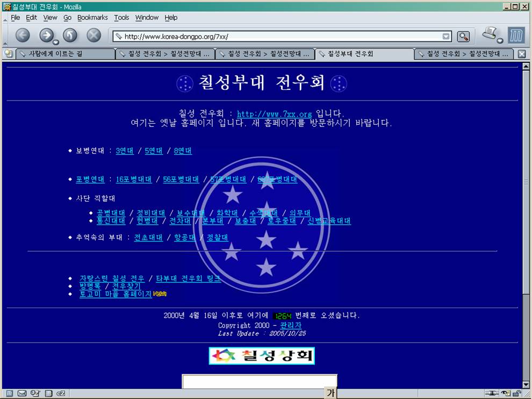Screen dimensions: 532x399
Task: Open the Print button dropdown arrow
Action: [500, 41]
